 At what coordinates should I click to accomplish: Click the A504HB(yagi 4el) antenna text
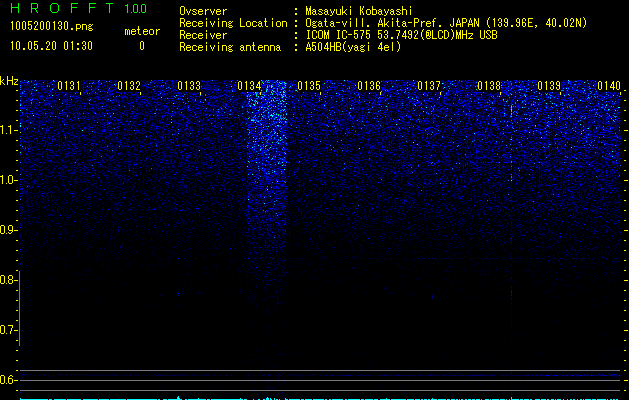(353, 47)
